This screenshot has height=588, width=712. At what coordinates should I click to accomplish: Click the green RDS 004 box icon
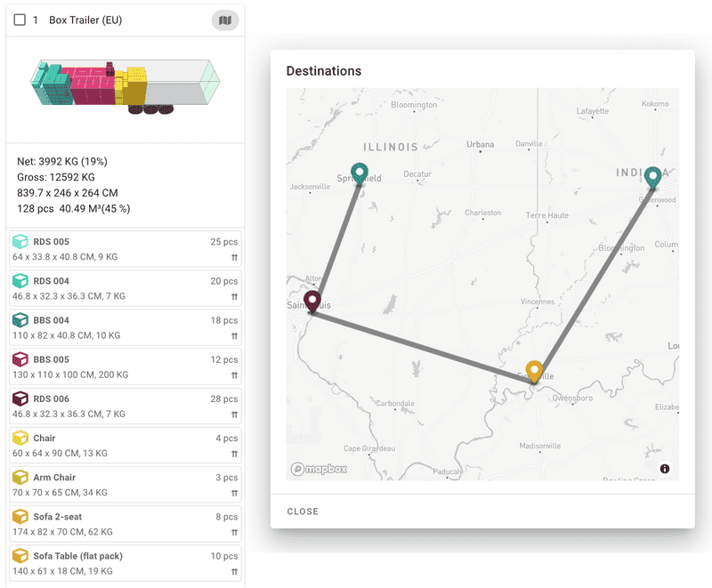pos(20,280)
